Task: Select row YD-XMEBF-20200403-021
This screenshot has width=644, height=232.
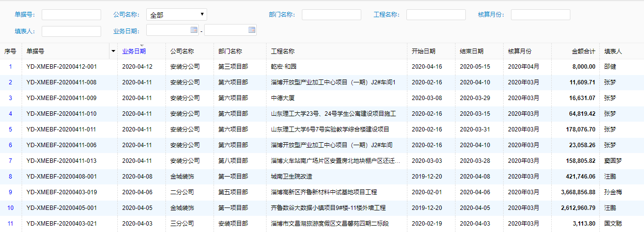Action: (322, 224)
